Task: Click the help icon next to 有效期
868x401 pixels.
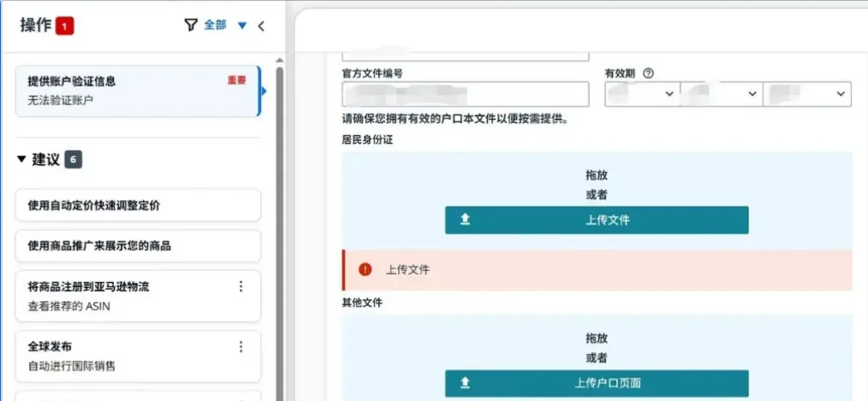Action: pos(648,73)
